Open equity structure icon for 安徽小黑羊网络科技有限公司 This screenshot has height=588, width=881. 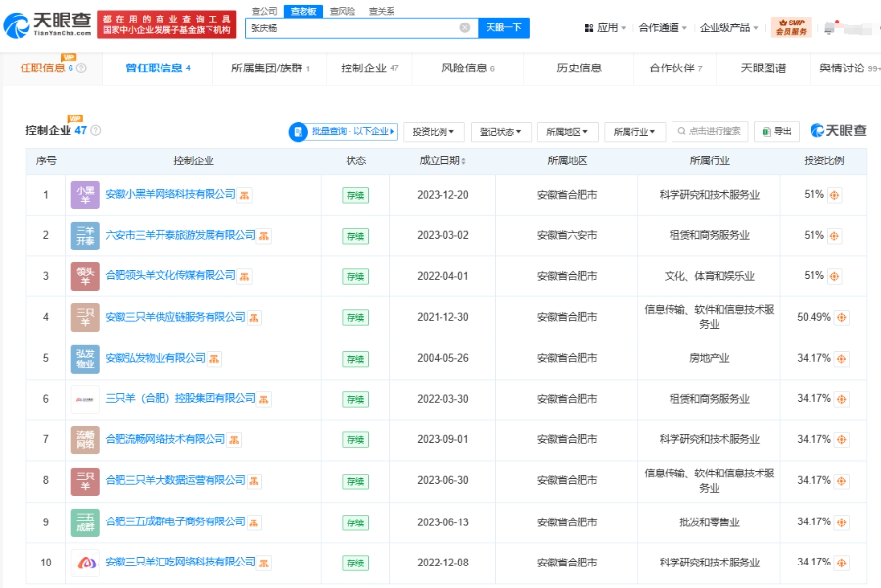click(245, 195)
